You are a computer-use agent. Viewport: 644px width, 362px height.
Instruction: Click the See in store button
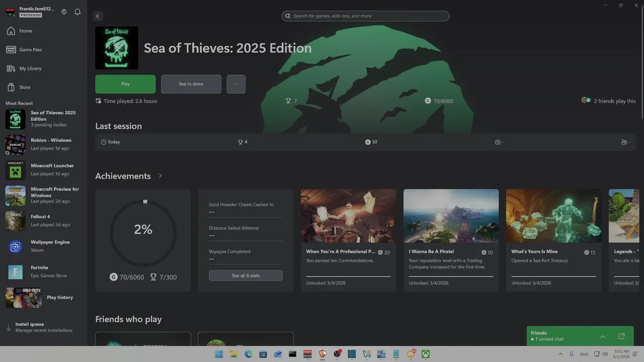pos(191,84)
